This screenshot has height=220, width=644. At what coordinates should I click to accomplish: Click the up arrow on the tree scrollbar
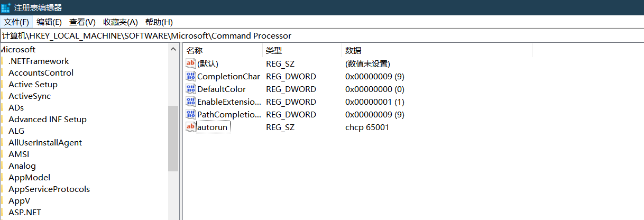pos(173,49)
